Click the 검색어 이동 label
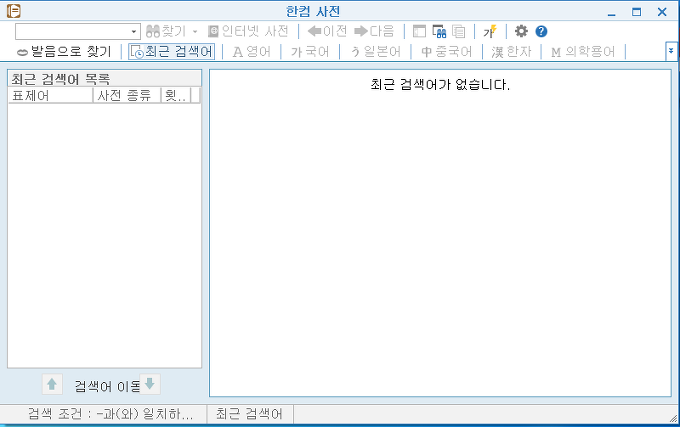This screenshot has width=680, height=427. (x=107, y=385)
